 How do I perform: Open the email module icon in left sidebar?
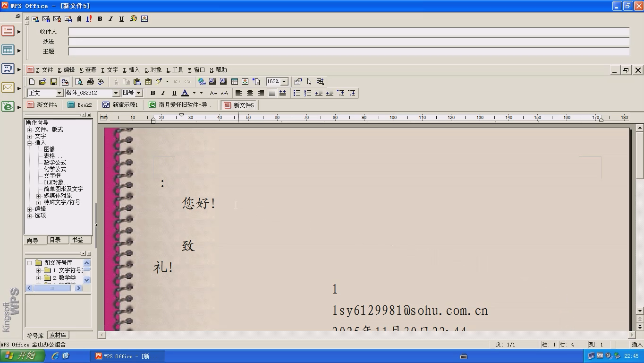click(8, 88)
